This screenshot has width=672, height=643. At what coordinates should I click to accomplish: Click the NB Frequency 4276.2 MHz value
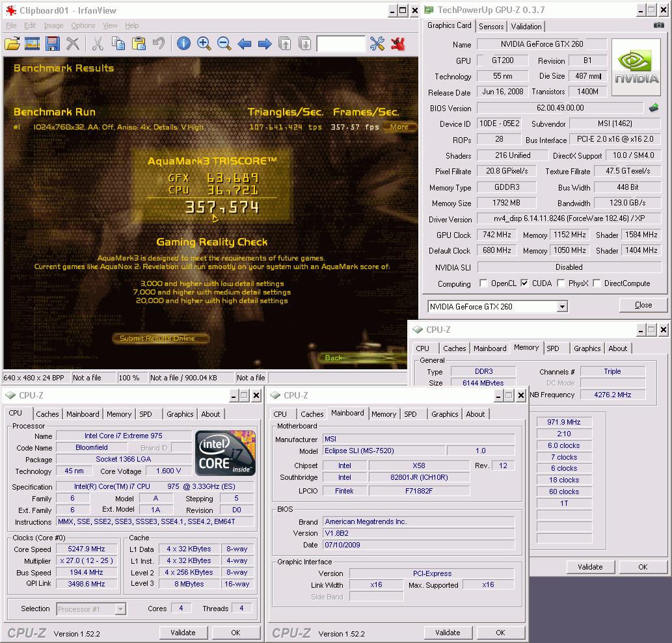click(x=612, y=395)
